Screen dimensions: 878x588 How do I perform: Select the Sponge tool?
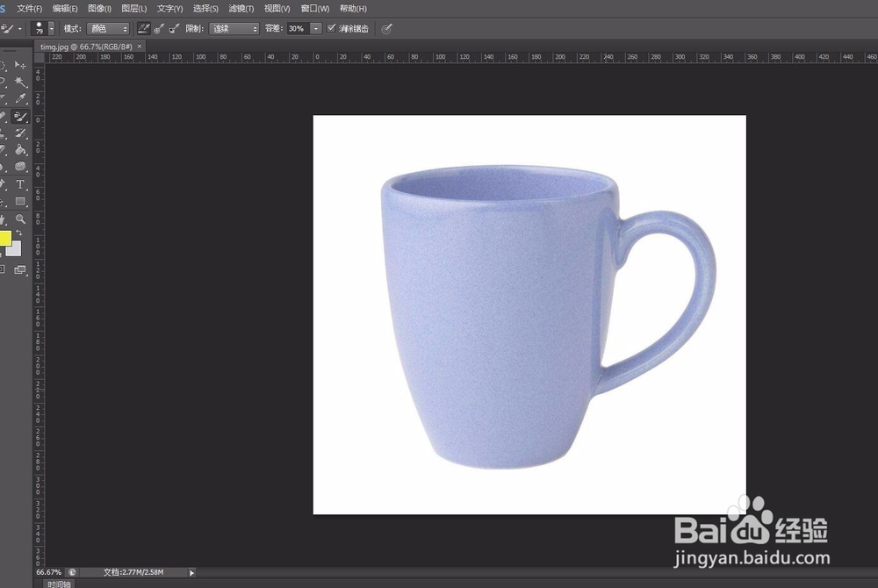[x=20, y=167]
